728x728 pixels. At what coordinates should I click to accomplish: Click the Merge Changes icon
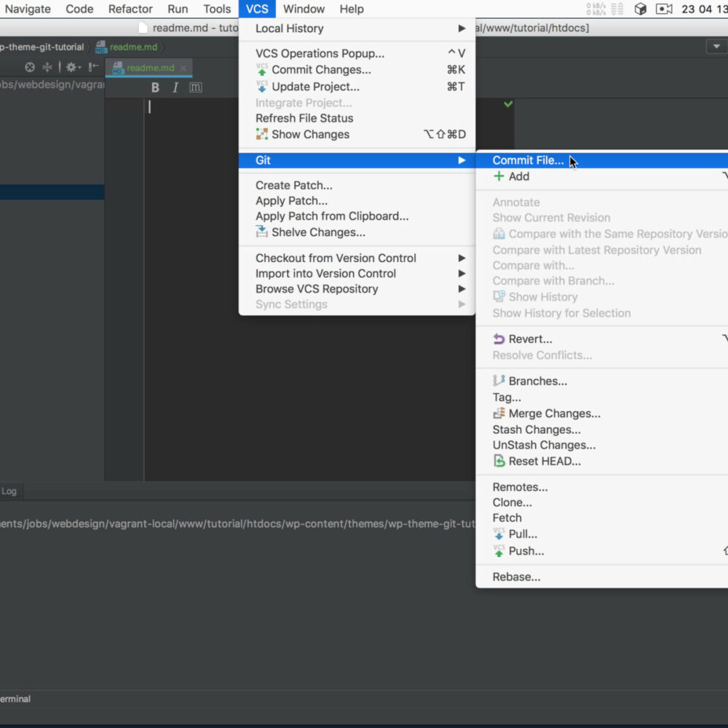[499, 414]
